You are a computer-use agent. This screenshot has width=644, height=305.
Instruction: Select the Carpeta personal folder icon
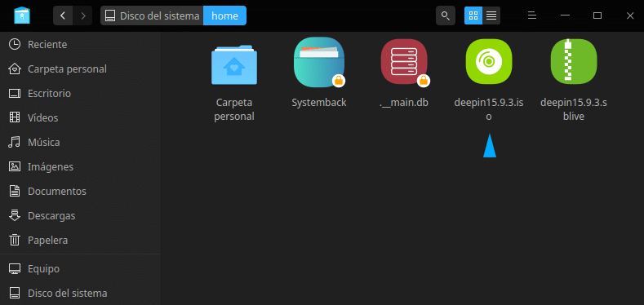click(234, 65)
